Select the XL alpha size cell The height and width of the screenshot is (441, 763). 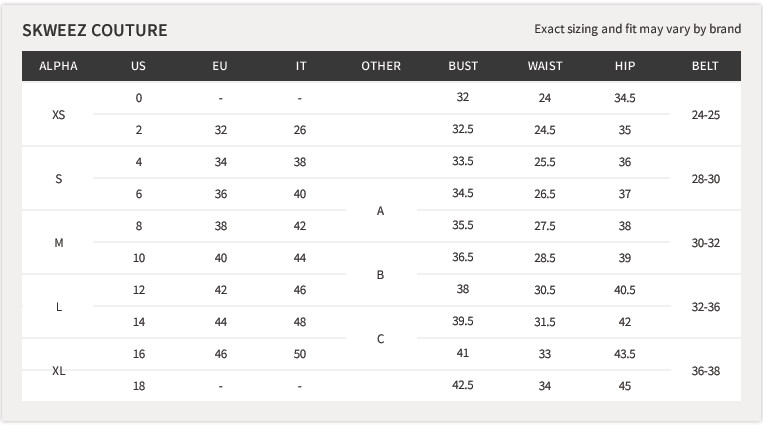(x=58, y=371)
